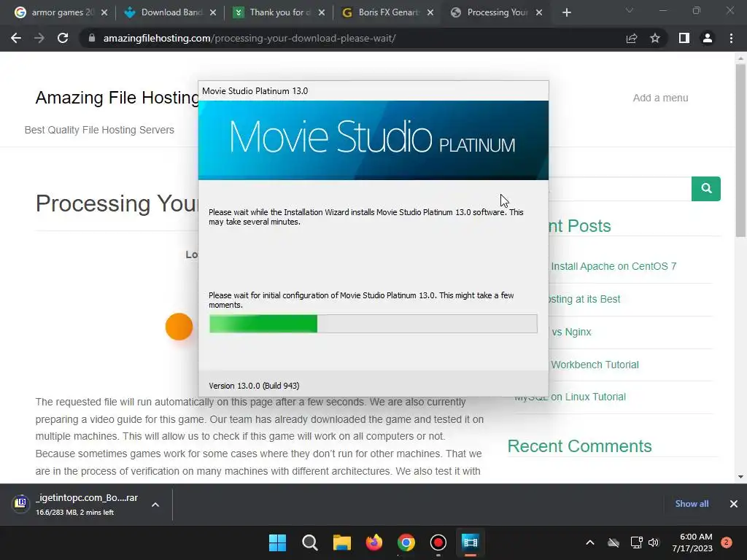Open Install Apache on CentOS 7 post
This screenshot has height=560, width=747.
pos(614,266)
